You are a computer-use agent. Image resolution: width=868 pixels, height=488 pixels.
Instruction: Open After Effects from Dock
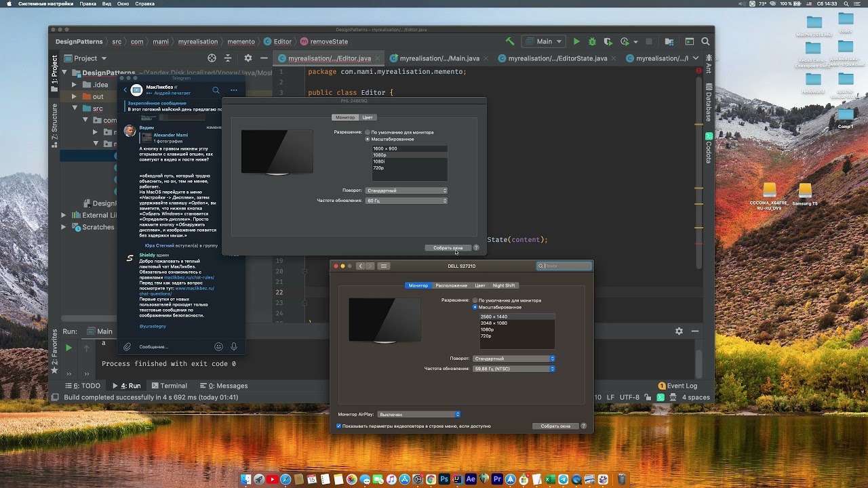[x=471, y=479]
